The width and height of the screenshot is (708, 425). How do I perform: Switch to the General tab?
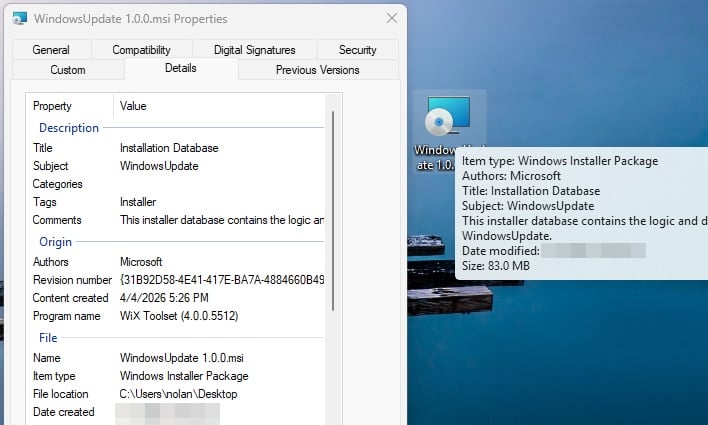[51, 50]
